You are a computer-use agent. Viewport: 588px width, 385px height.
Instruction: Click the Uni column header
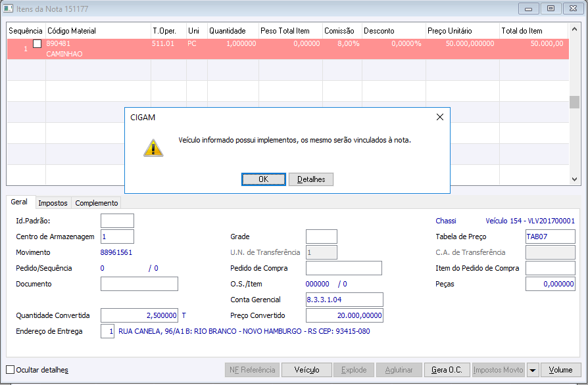pos(197,31)
